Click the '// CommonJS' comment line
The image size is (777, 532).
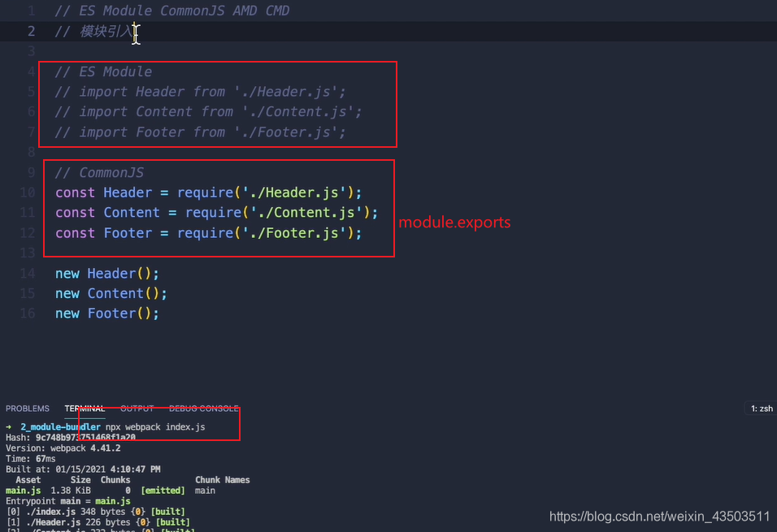click(x=99, y=172)
